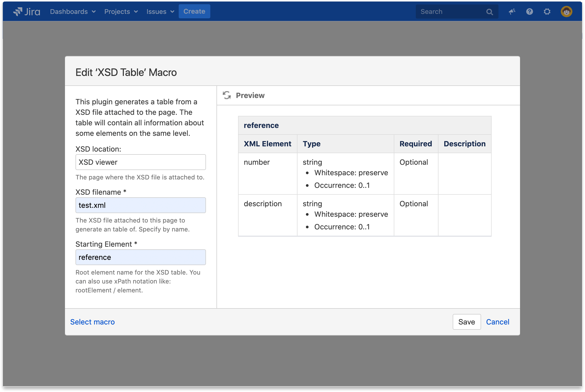Open the feedback megaphone icon
This screenshot has height=392, width=585.
[512, 12]
